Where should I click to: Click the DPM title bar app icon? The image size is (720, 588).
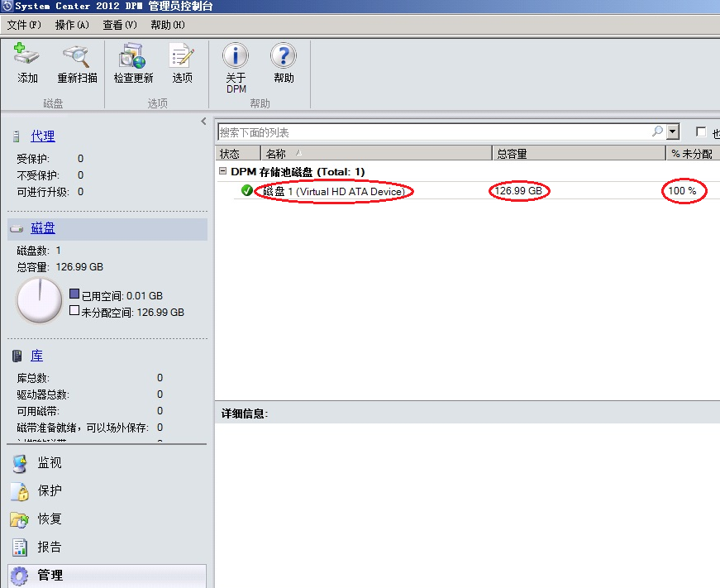(7, 6)
